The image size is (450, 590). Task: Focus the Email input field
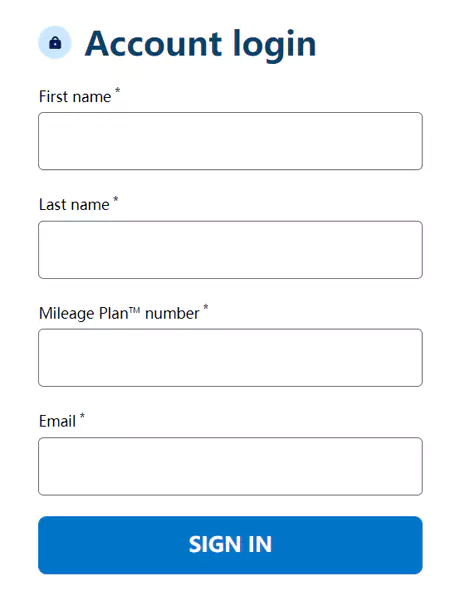tap(230, 466)
